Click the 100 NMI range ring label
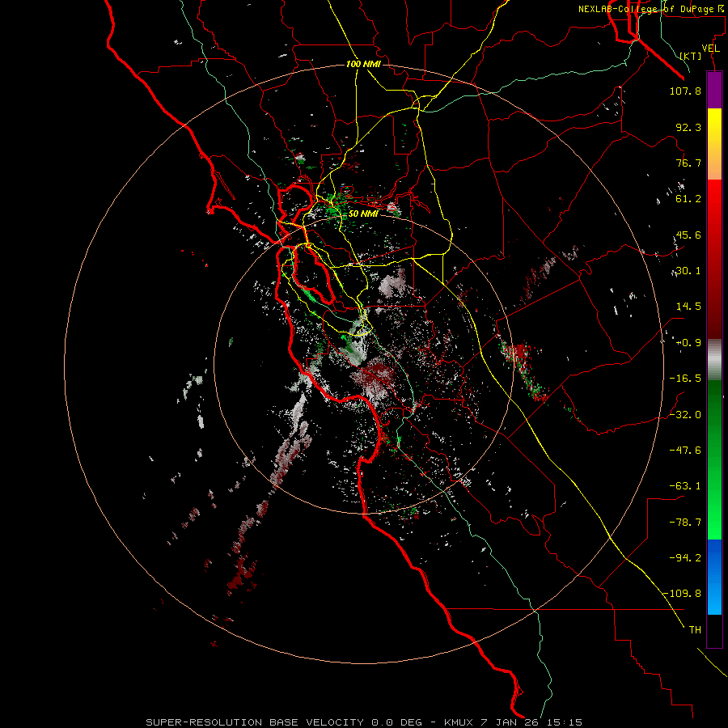The height and width of the screenshot is (728, 728). click(x=363, y=64)
